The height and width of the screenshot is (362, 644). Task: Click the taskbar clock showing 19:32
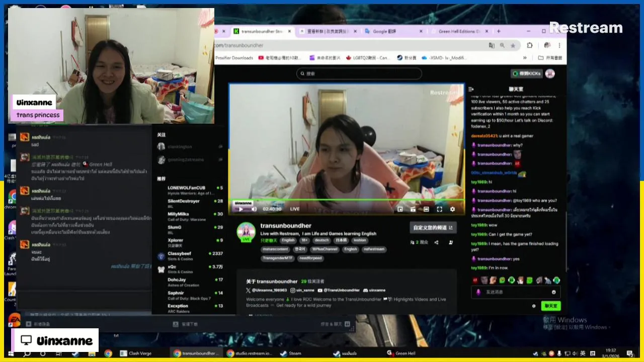click(610, 353)
